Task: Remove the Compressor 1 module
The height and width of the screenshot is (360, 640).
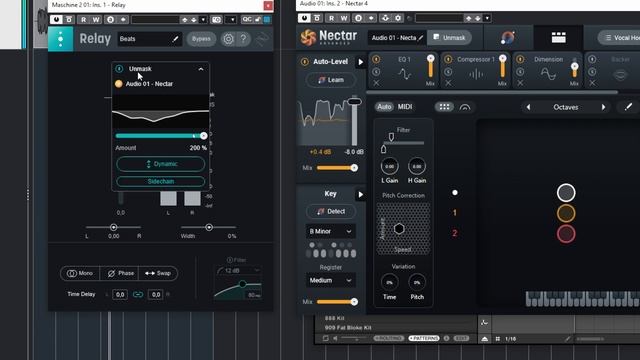Action: click(448, 83)
